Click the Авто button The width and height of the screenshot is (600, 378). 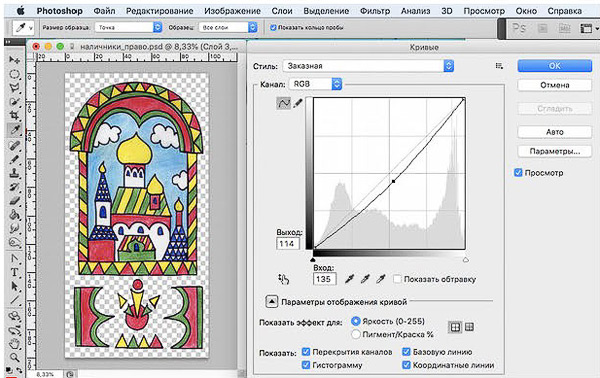(554, 132)
